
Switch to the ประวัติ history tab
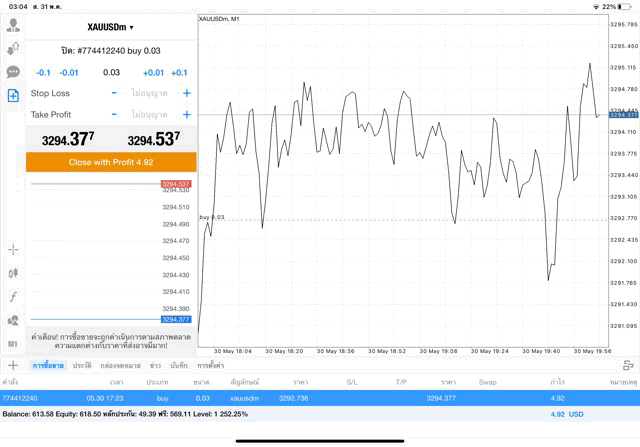82,366
